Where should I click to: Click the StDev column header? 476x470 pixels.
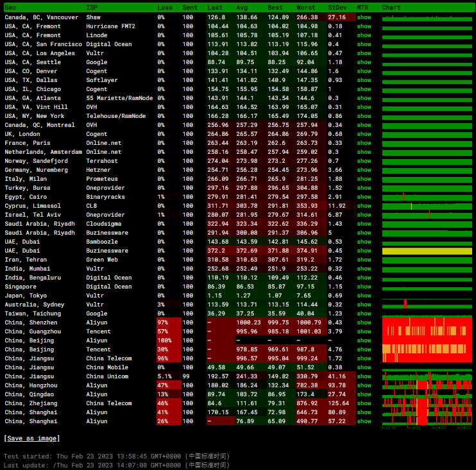[x=337, y=8]
